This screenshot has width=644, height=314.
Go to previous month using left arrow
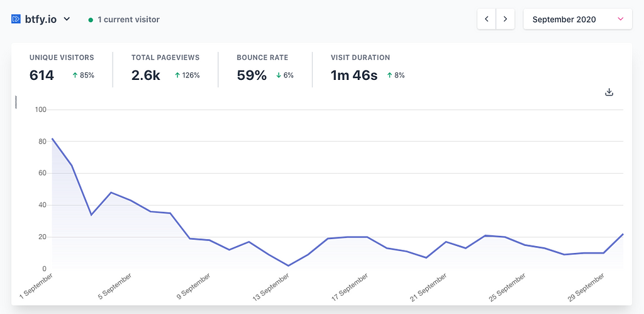pos(487,20)
